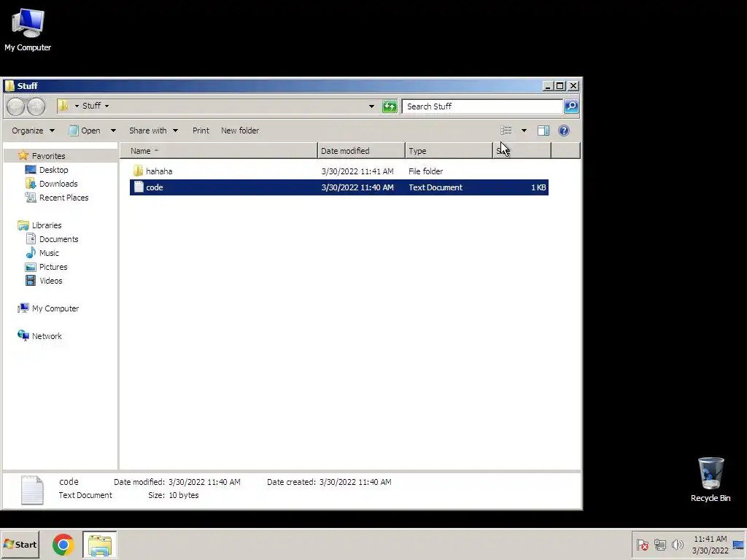
Task: Click the 1 KB size cell
Action: [538, 187]
